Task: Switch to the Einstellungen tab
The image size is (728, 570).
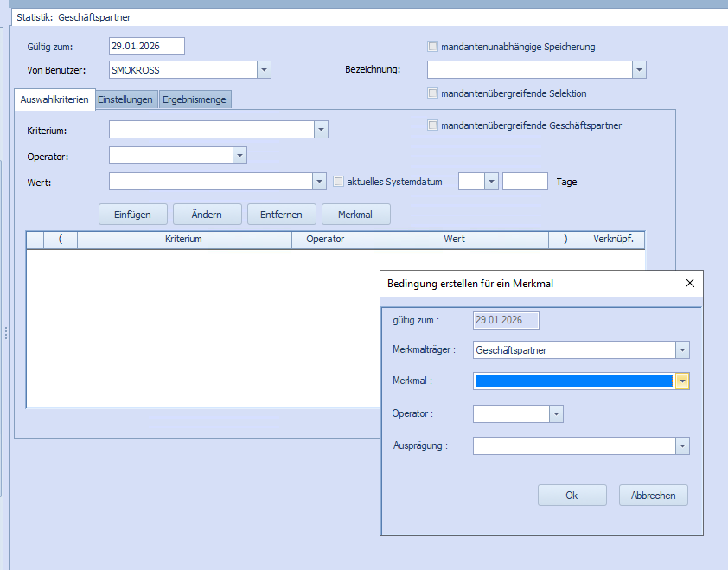Action: click(x=125, y=99)
